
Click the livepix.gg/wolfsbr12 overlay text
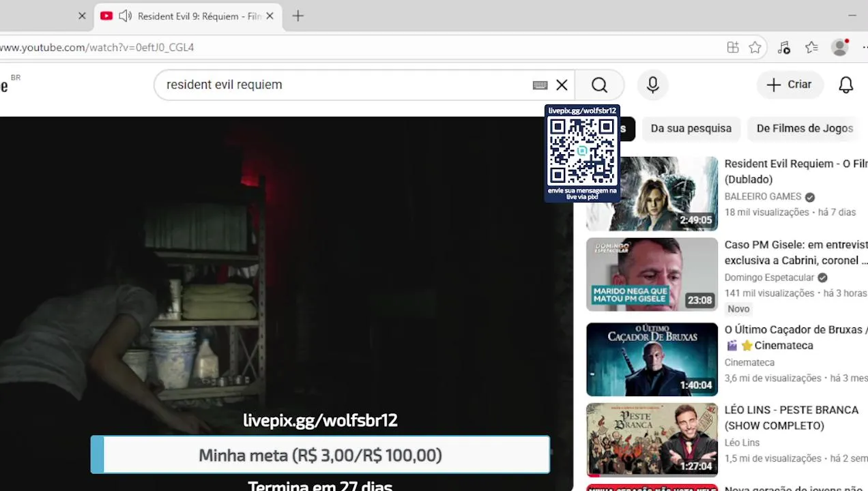(x=320, y=420)
